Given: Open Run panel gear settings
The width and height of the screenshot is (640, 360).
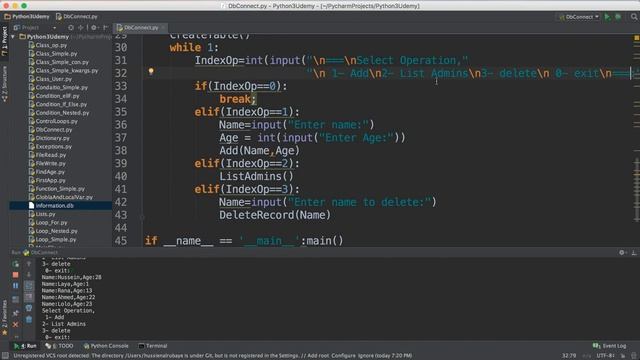Looking at the screenshot, I should tap(622, 253).
